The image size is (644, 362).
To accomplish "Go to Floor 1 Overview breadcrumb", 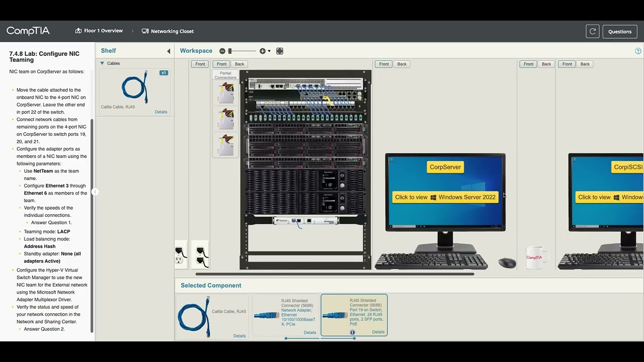I will (103, 31).
